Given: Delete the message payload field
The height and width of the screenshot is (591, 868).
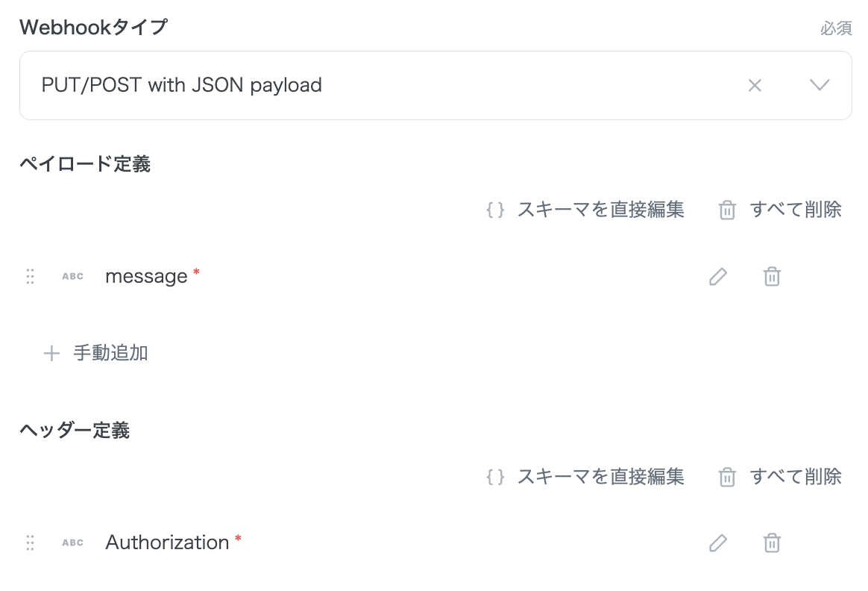Looking at the screenshot, I should pos(772,277).
